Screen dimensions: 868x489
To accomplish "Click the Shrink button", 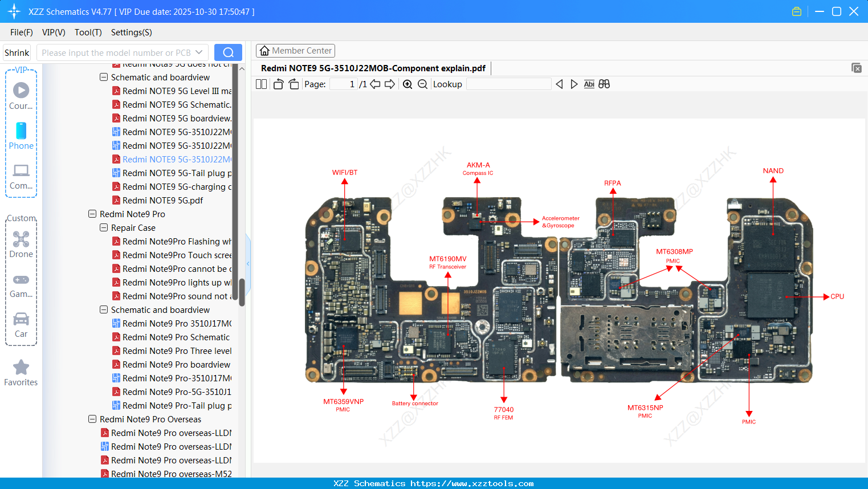I will tap(17, 52).
